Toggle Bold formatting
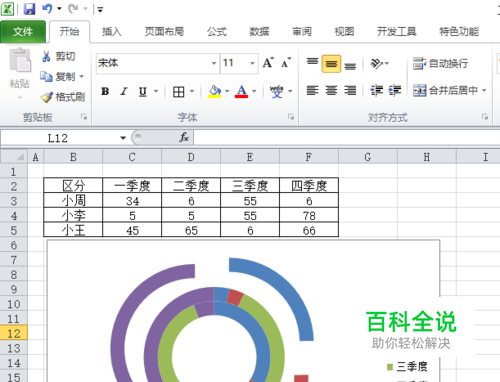Image resolution: width=500 pixels, height=382 pixels. pos(105,91)
